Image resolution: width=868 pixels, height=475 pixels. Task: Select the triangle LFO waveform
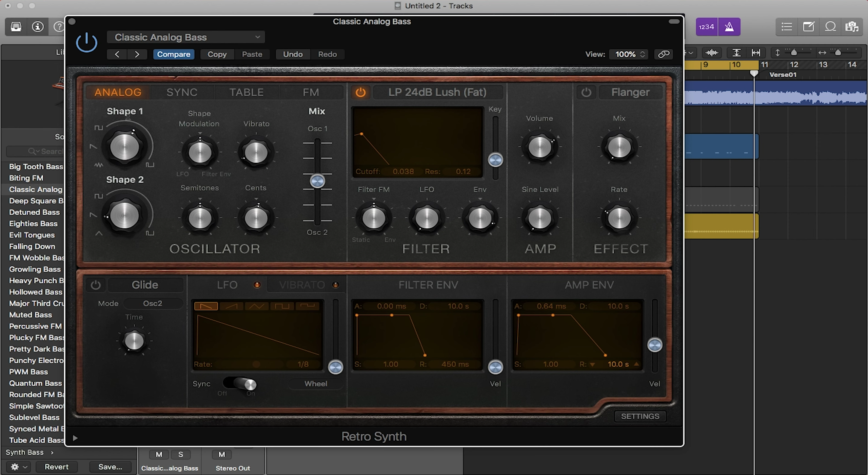tap(257, 306)
